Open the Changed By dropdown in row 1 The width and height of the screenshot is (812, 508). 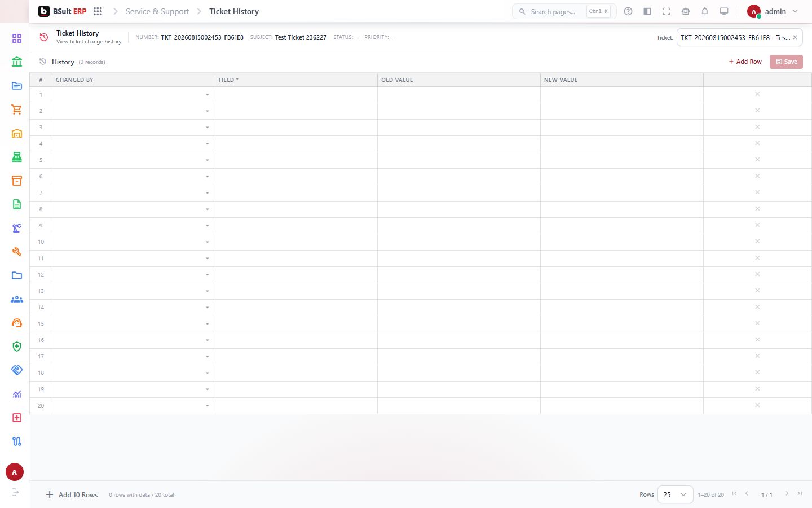[207, 95]
